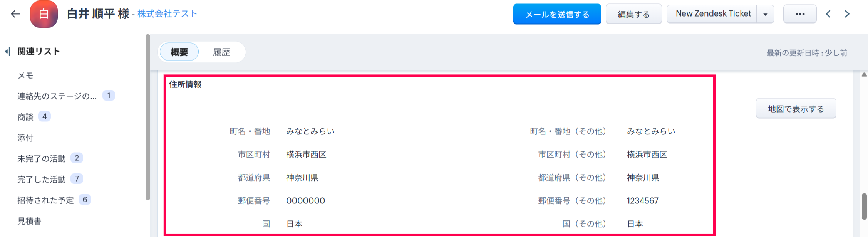Select 未完了の活動 in sidebar
Screen dimensions: 868x237
click(42, 158)
